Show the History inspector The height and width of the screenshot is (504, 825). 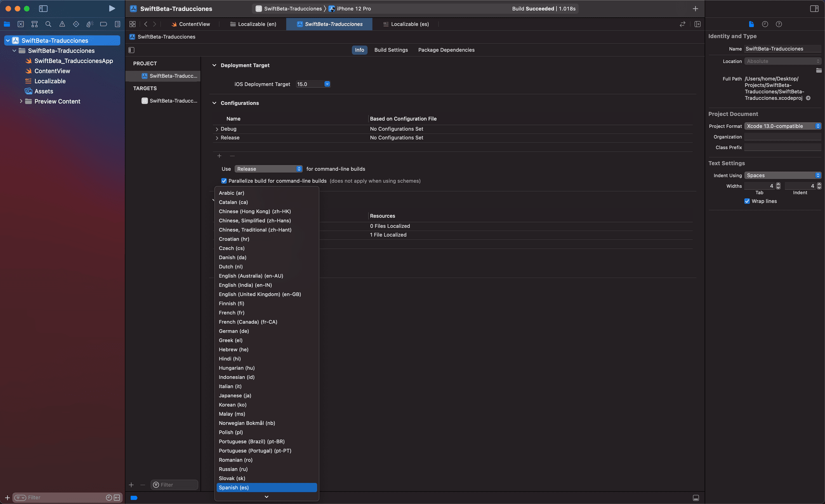click(x=765, y=24)
